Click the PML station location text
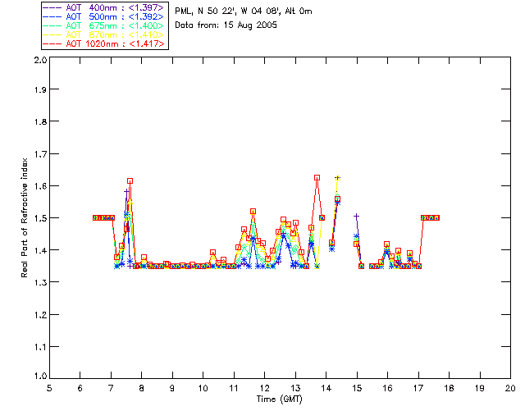Image resolution: width=525 pixels, height=420 pixels. pyautogui.click(x=244, y=11)
